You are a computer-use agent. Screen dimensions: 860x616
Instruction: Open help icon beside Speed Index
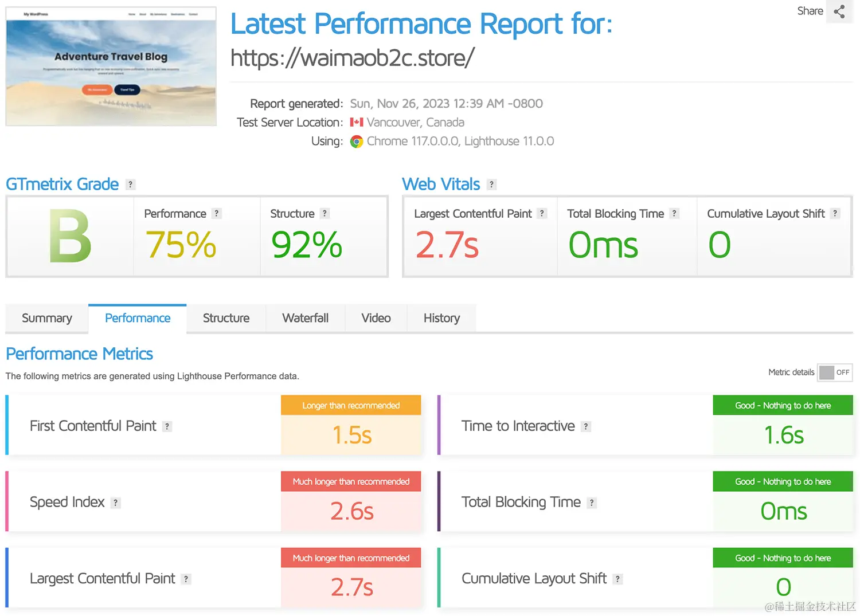point(115,503)
